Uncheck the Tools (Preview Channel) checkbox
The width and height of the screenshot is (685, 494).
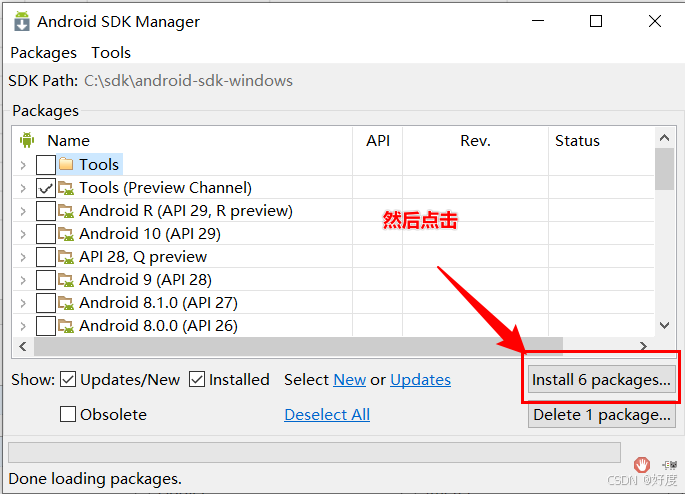click(x=46, y=188)
